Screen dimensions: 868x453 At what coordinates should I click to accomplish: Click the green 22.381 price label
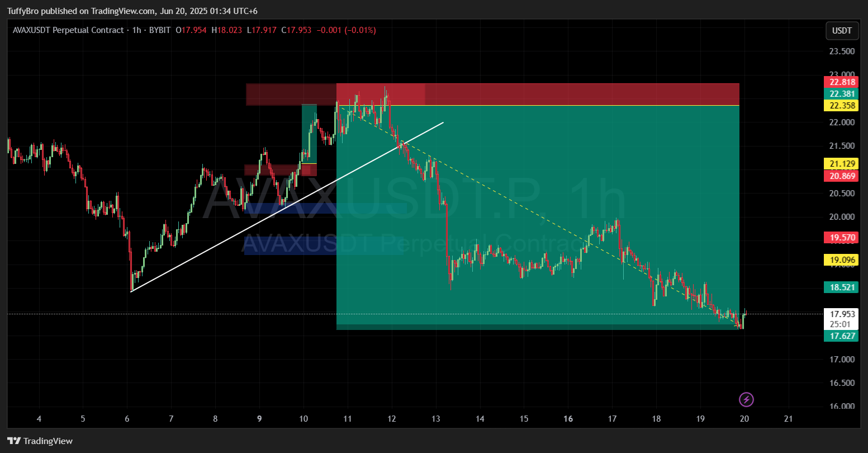pyautogui.click(x=842, y=93)
